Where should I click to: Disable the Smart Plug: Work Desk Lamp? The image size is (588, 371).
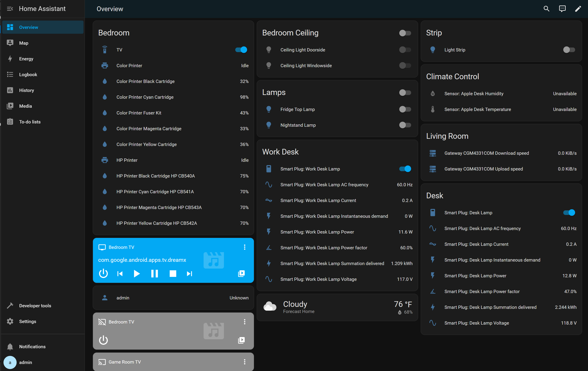coord(405,169)
